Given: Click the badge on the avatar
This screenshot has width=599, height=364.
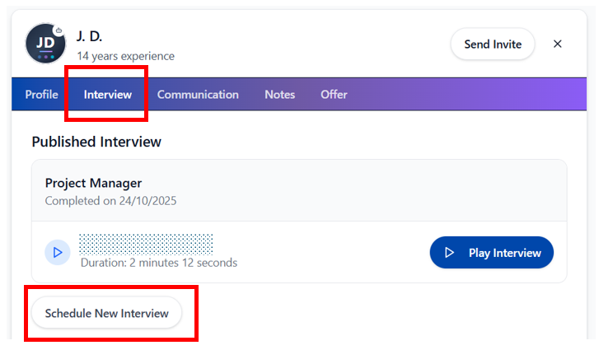Looking at the screenshot, I should (58, 30).
